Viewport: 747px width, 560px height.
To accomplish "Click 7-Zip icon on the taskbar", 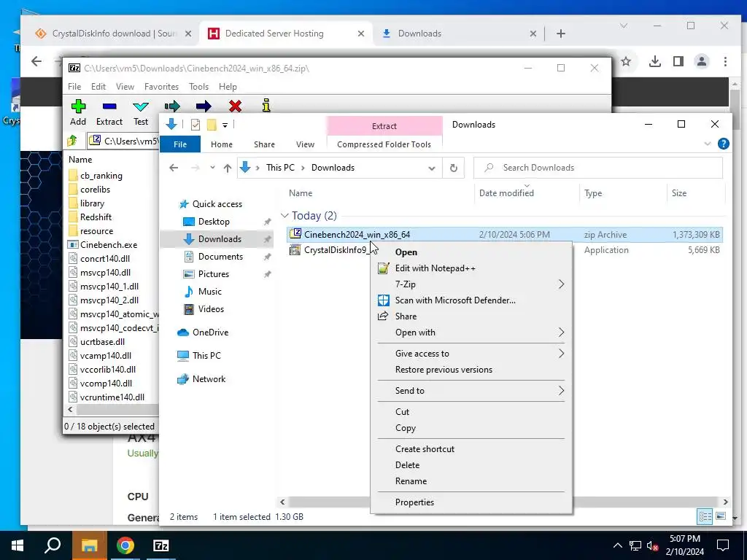I will 161,545.
